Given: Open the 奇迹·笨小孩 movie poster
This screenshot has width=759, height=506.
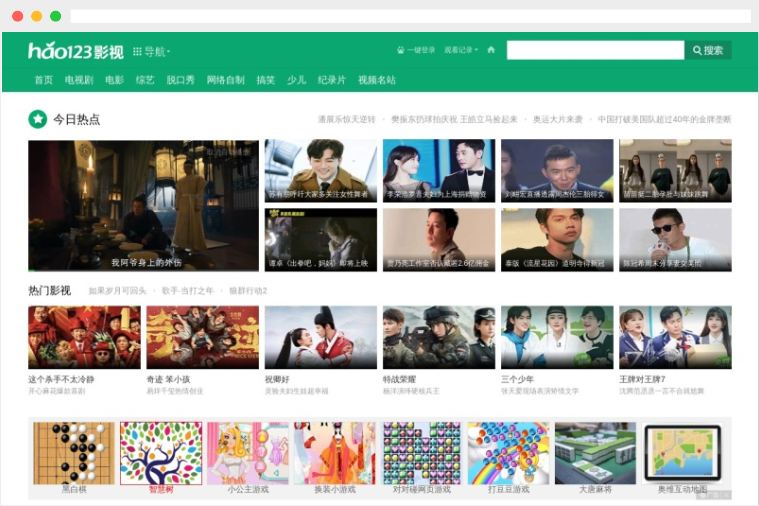Looking at the screenshot, I should tap(202, 337).
